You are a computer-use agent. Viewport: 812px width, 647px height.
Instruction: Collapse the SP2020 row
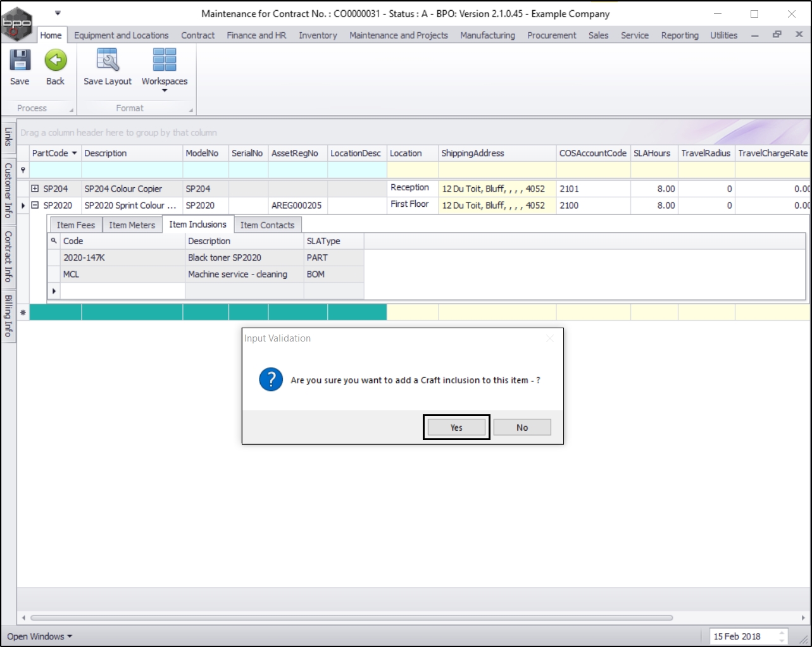coord(35,205)
